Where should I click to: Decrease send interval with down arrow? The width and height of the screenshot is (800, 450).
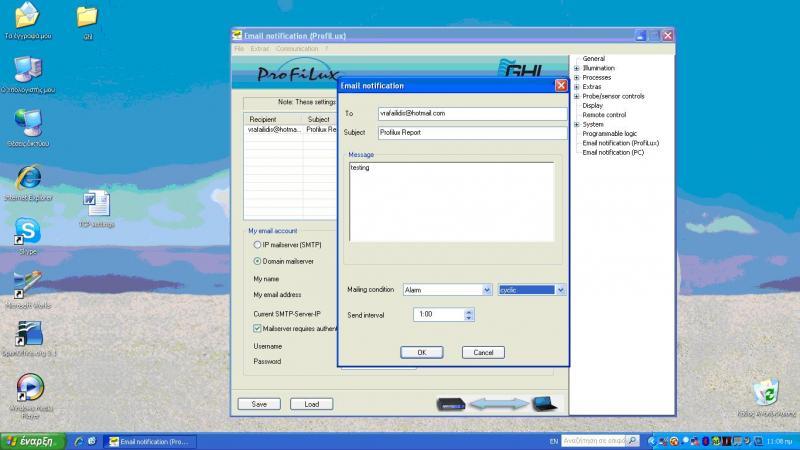(469, 318)
